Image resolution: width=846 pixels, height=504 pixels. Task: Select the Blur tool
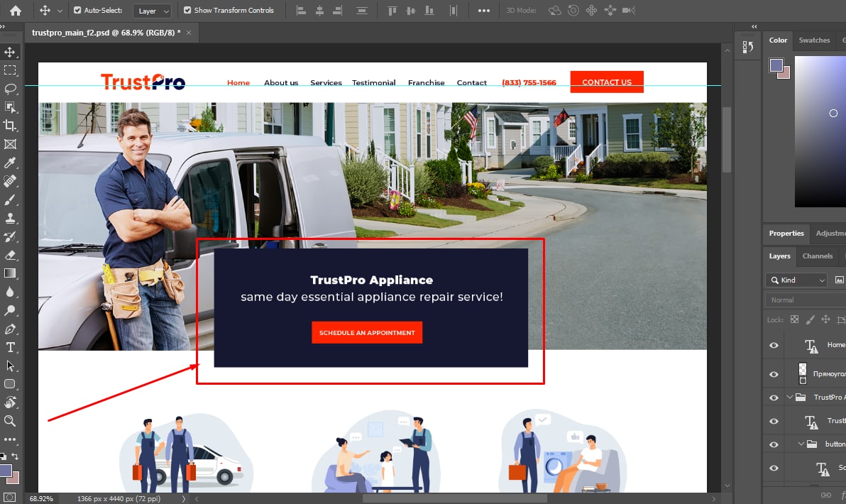pyautogui.click(x=10, y=292)
